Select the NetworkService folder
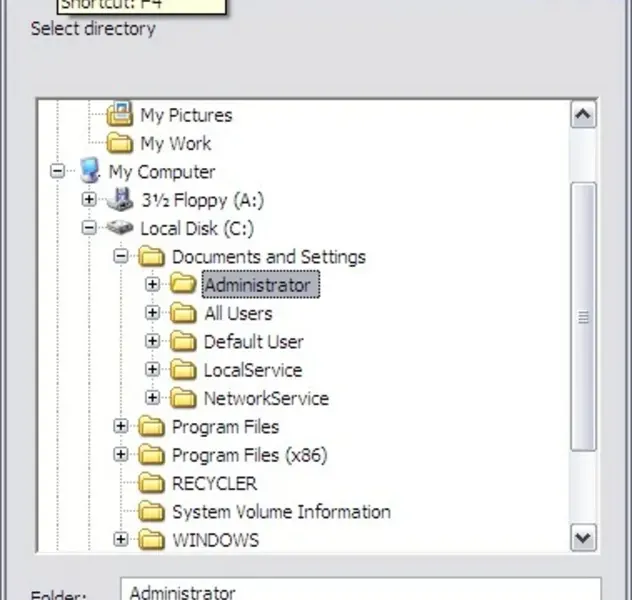The image size is (632, 600). click(265, 398)
